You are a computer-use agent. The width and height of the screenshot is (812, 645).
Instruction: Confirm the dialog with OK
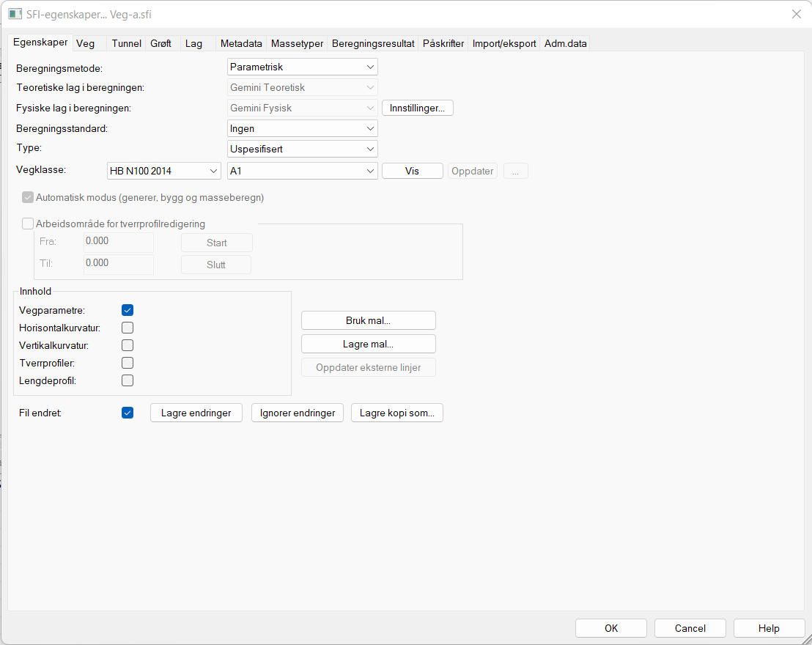point(610,628)
